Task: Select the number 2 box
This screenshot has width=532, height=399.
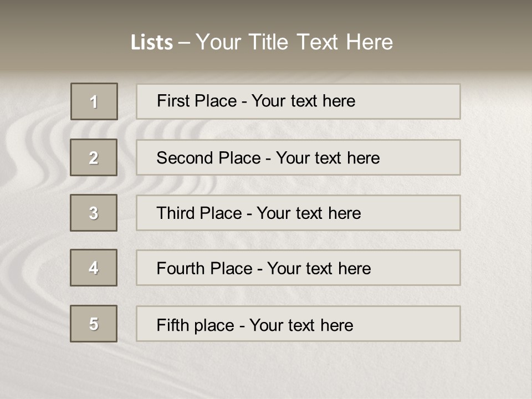Action: tap(94, 157)
